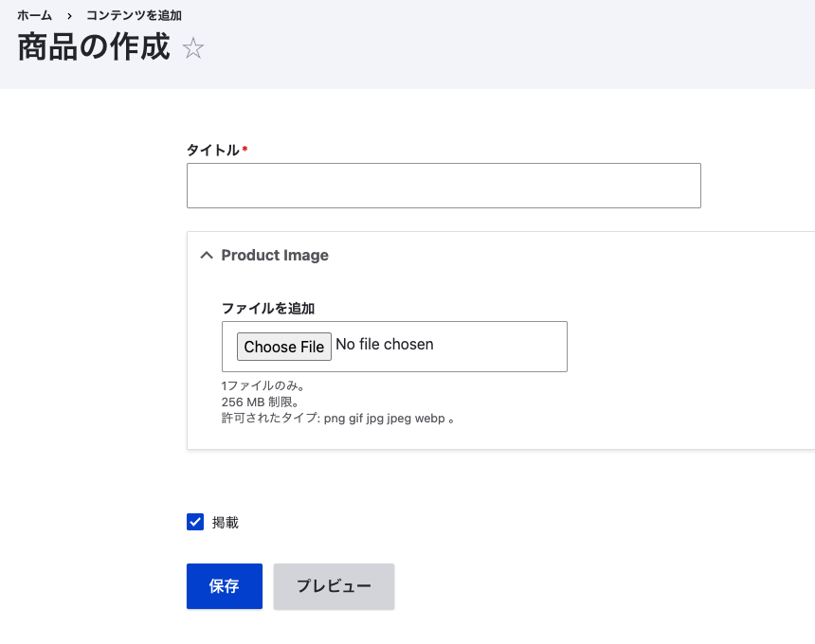Add page to shortcuts with star icon
The width and height of the screenshot is (815, 644).
193,47
